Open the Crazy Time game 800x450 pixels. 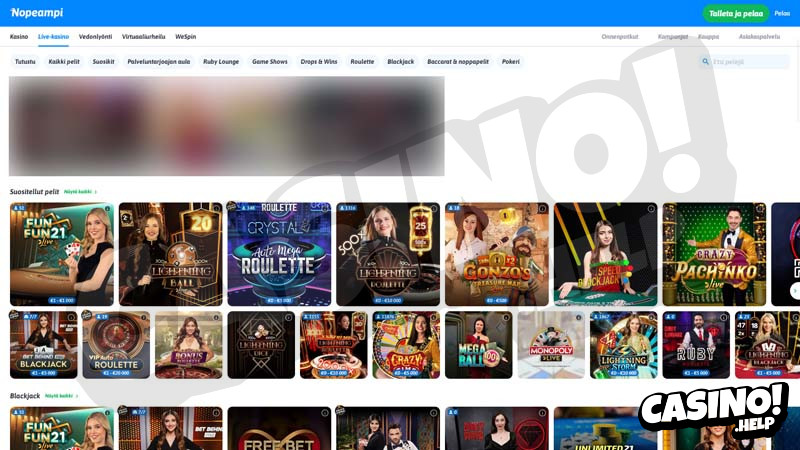click(406, 345)
